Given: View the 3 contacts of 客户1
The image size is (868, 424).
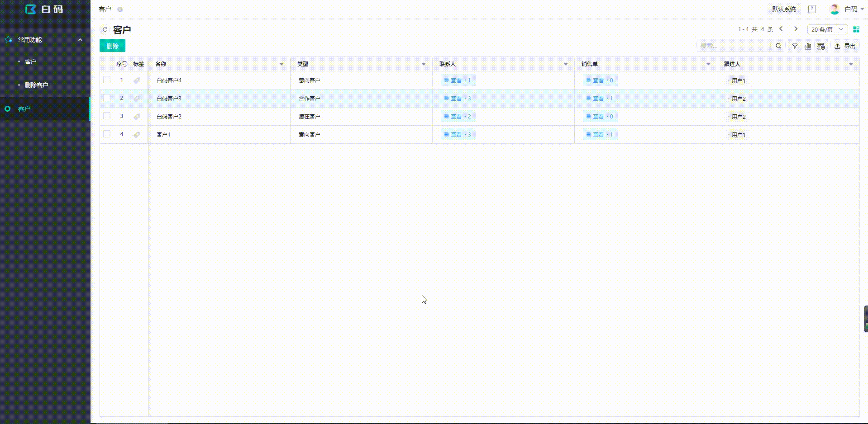Looking at the screenshot, I should [x=458, y=135].
